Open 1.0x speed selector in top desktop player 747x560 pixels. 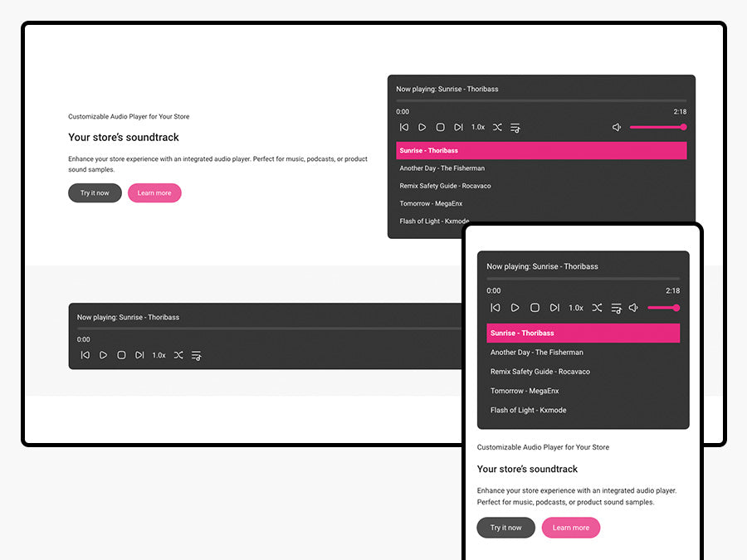(x=478, y=127)
